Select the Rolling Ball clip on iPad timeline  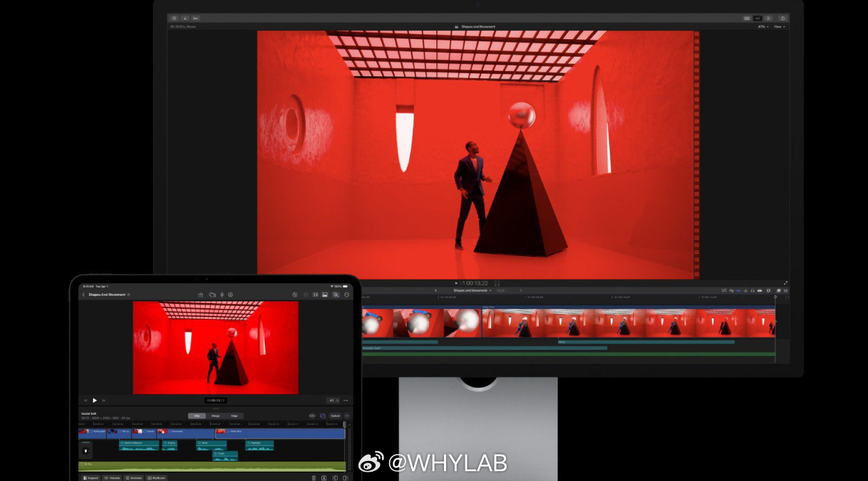92,433
